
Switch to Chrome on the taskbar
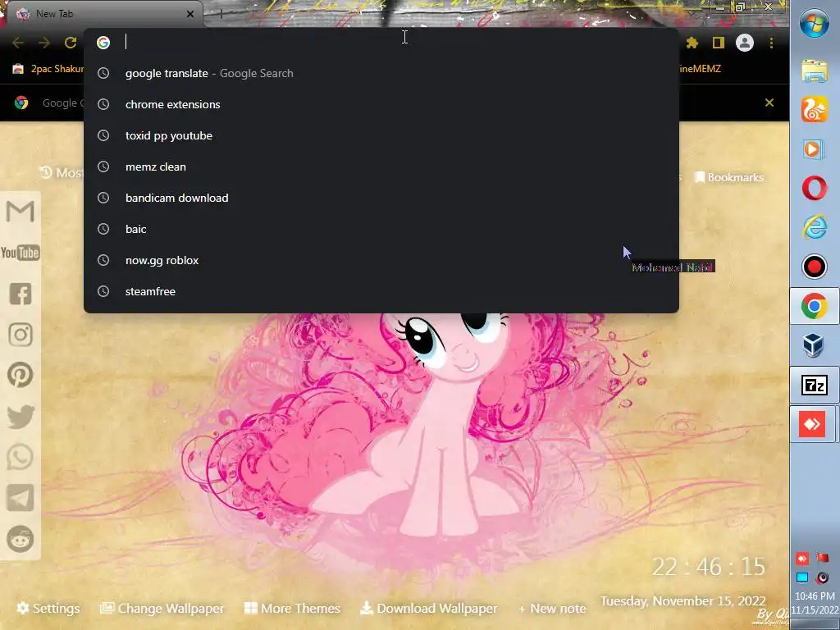click(815, 306)
